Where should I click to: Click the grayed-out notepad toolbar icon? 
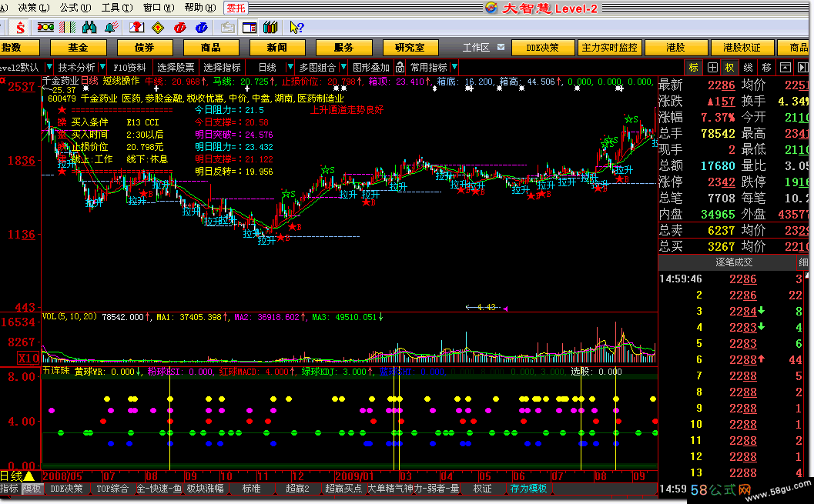227,27
